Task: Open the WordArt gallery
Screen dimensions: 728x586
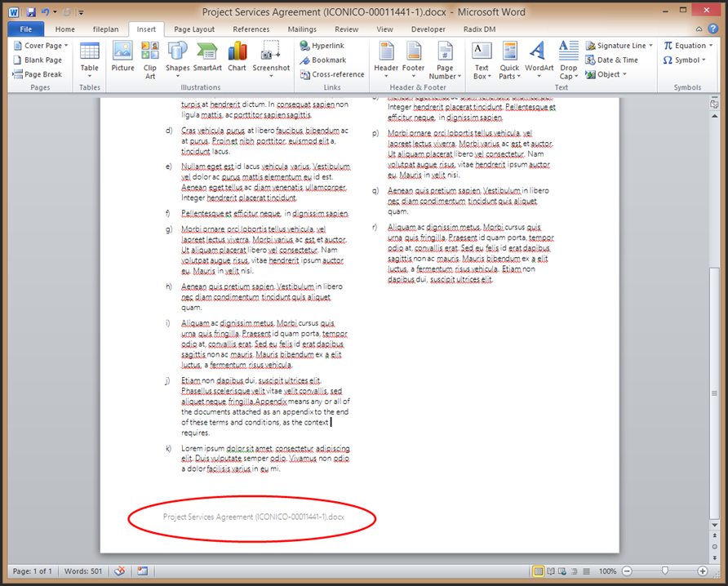Action: (539, 60)
